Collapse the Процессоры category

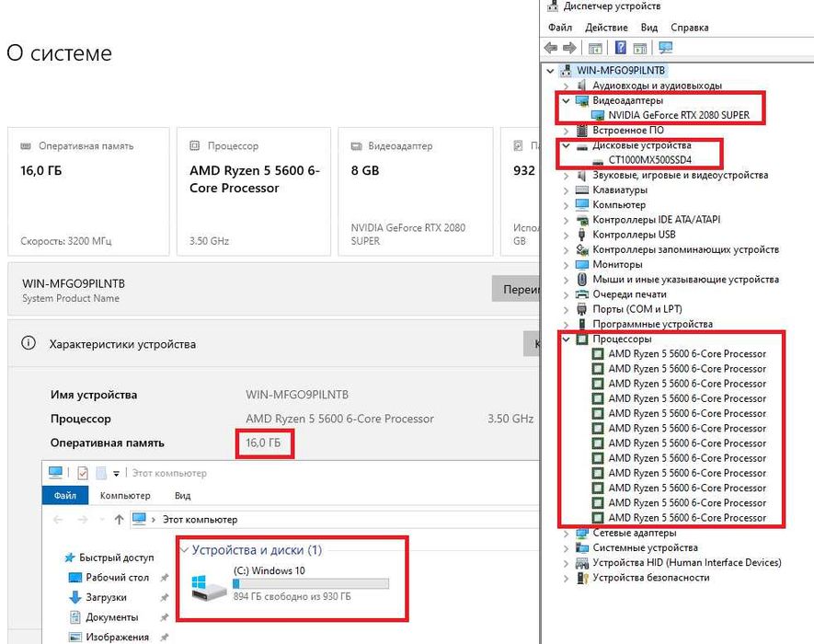point(567,339)
